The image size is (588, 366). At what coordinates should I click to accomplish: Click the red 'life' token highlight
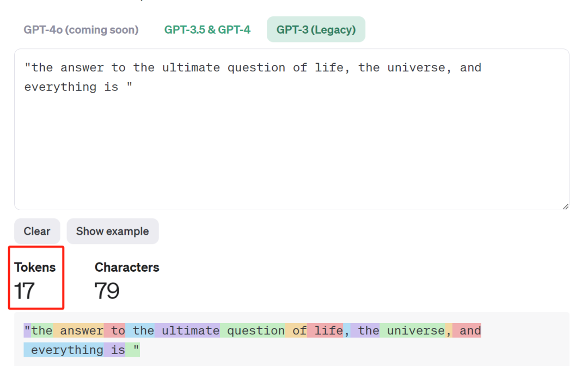326,331
